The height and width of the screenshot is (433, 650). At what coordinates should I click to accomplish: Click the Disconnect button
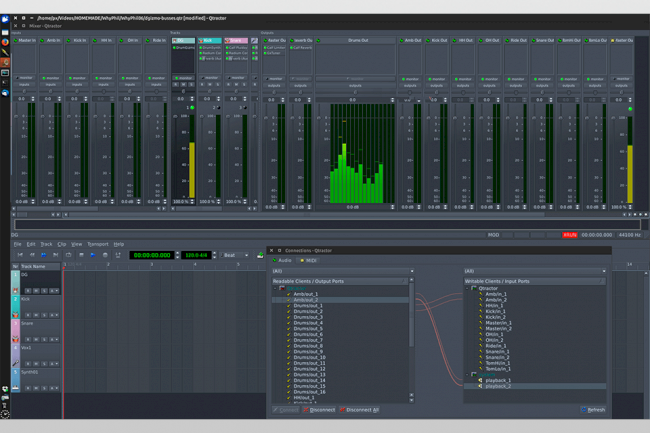point(321,409)
